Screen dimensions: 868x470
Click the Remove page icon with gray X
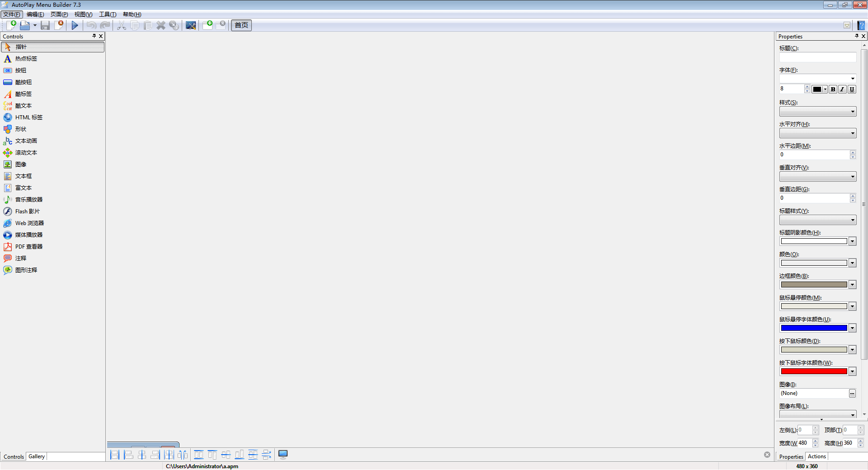coord(221,25)
